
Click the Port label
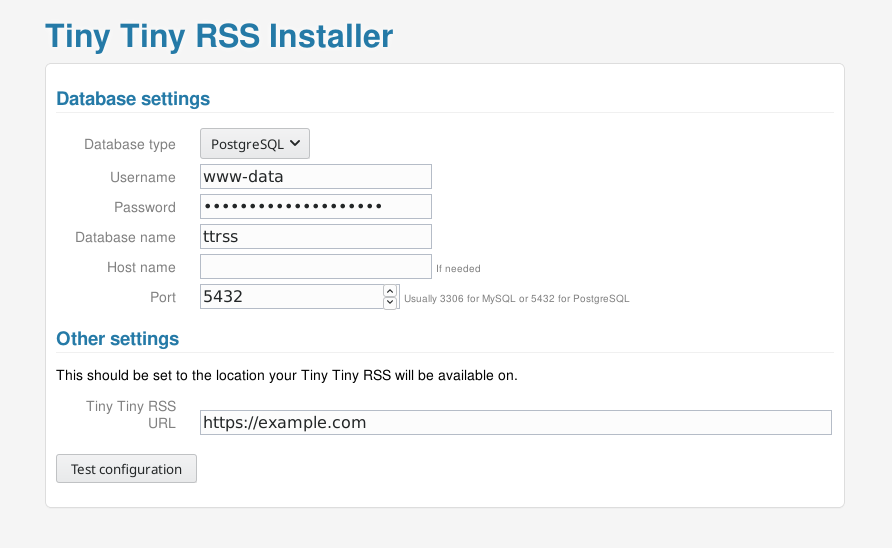pyautogui.click(x=163, y=298)
